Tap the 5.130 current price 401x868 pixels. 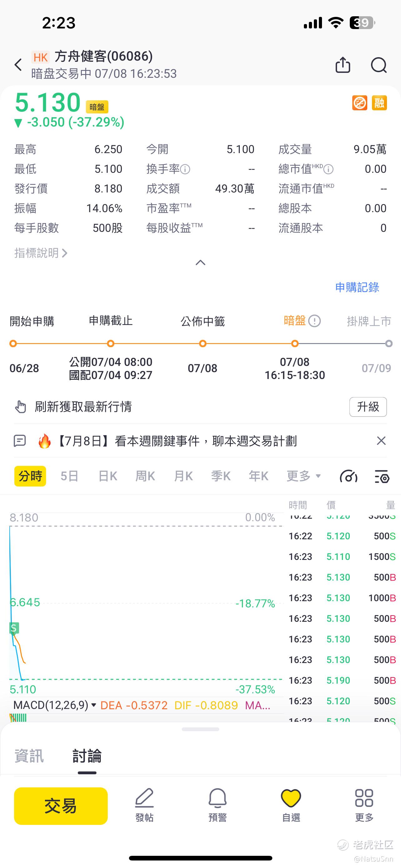pos(47,102)
